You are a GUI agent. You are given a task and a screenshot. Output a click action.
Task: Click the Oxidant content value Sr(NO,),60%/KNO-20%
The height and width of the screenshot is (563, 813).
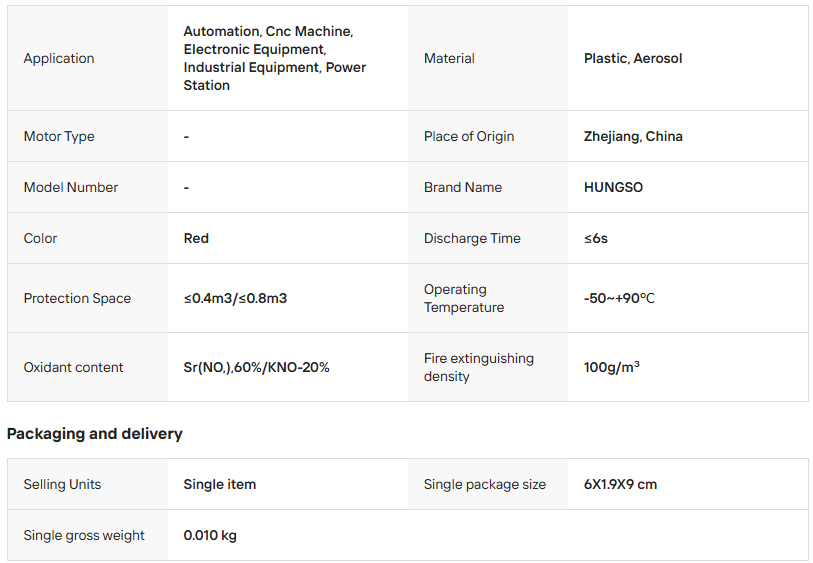pos(256,367)
